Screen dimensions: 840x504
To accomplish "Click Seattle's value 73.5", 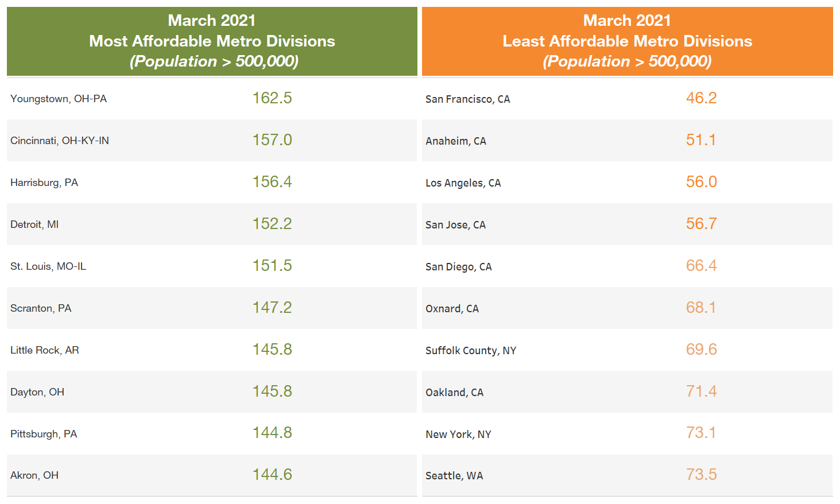I will (x=701, y=475).
